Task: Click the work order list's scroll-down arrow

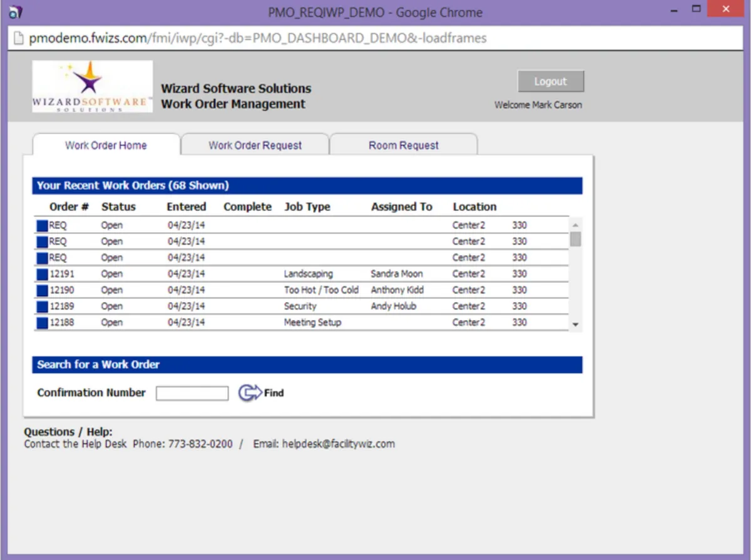Action: pos(575,325)
